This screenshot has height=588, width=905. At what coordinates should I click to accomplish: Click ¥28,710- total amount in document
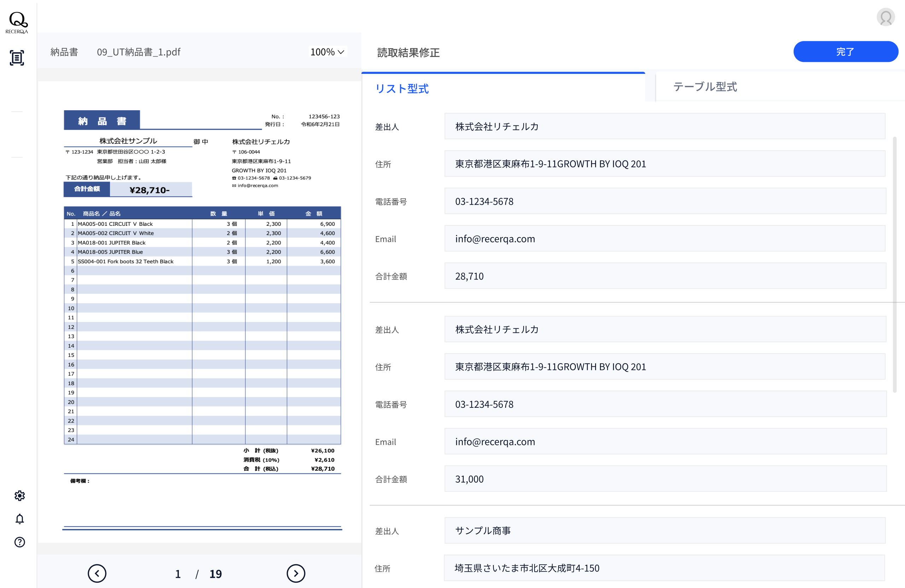point(150,190)
